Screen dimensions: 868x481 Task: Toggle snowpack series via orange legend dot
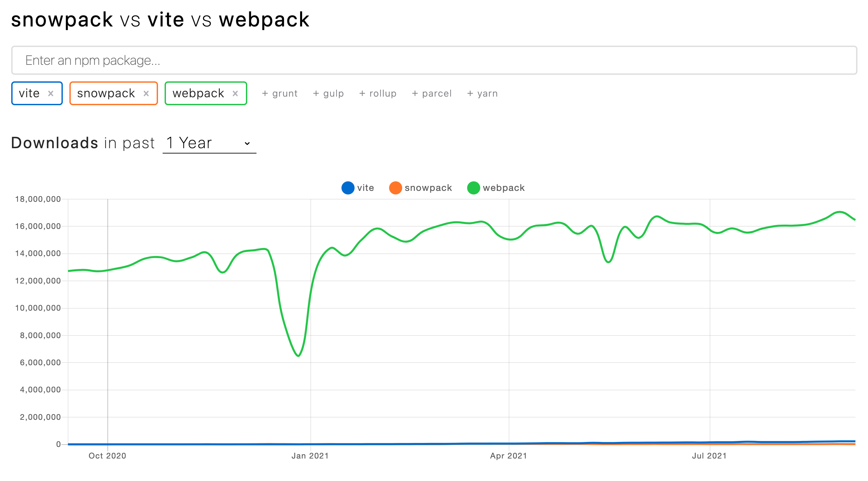coord(395,188)
